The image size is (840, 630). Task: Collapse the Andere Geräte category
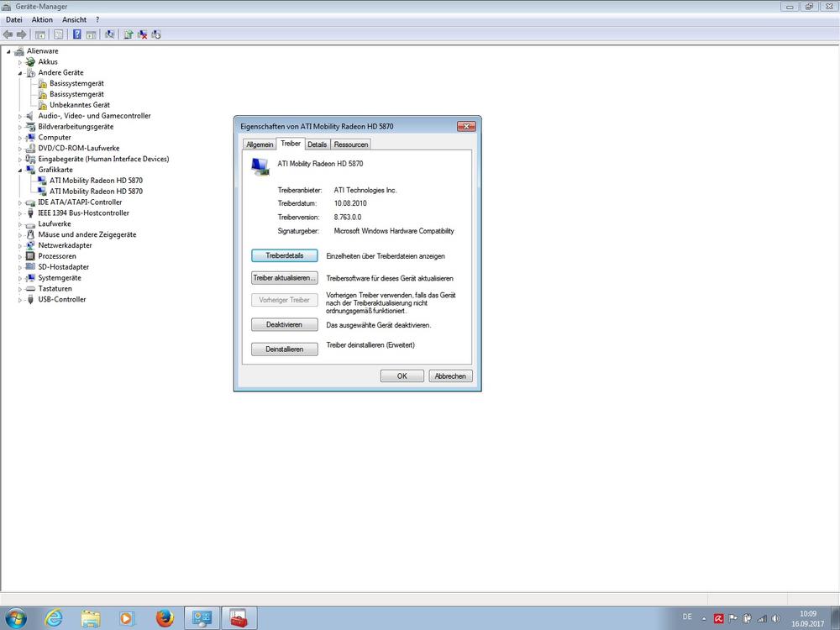(20, 73)
